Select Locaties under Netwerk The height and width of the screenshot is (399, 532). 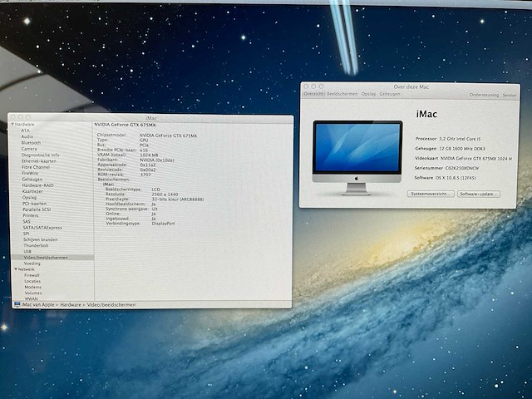[32, 281]
